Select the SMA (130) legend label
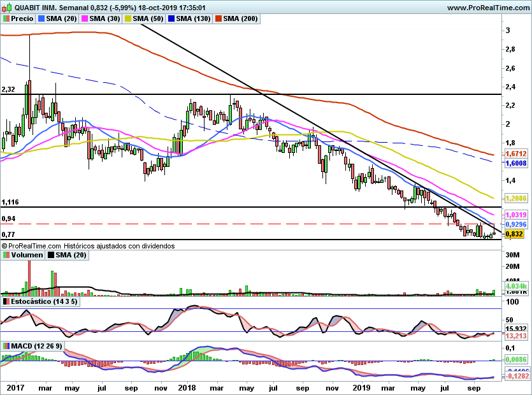The height and width of the screenshot is (395, 532). [x=193, y=18]
